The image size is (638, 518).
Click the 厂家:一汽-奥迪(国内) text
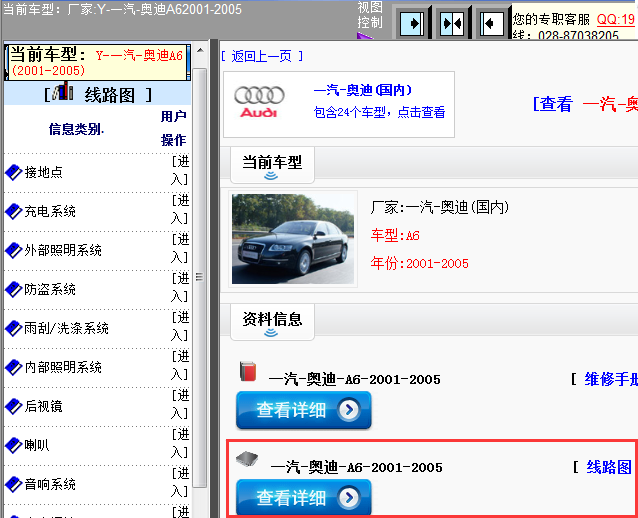pos(439,208)
